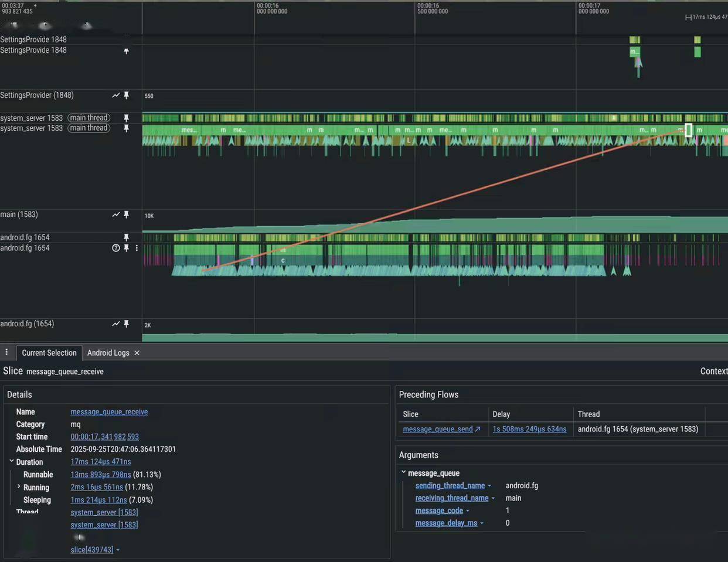Pin the main (1583) counter track
The height and width of the screenshot is (562, 728).
pyautogui.click(x=126, y=215)
